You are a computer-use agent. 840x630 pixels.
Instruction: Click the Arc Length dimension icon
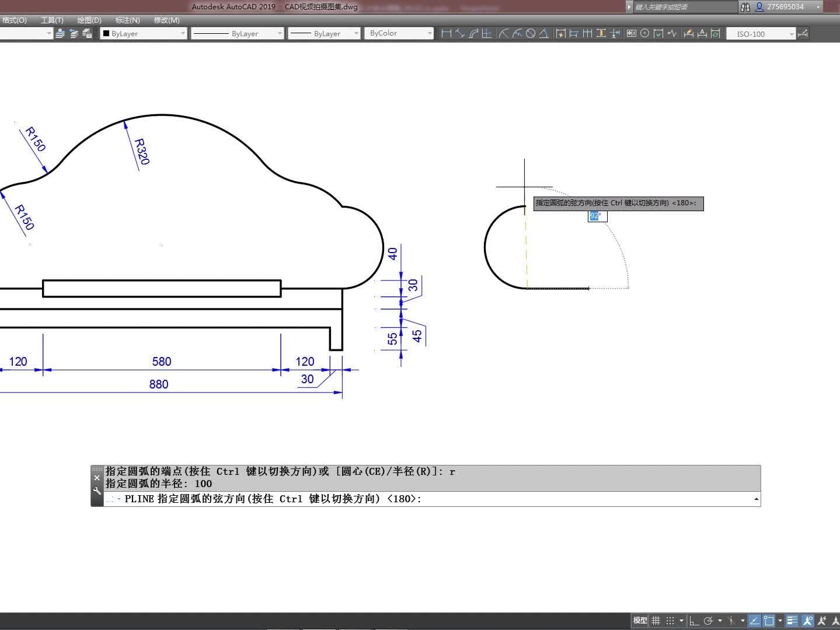coord(473,33)
